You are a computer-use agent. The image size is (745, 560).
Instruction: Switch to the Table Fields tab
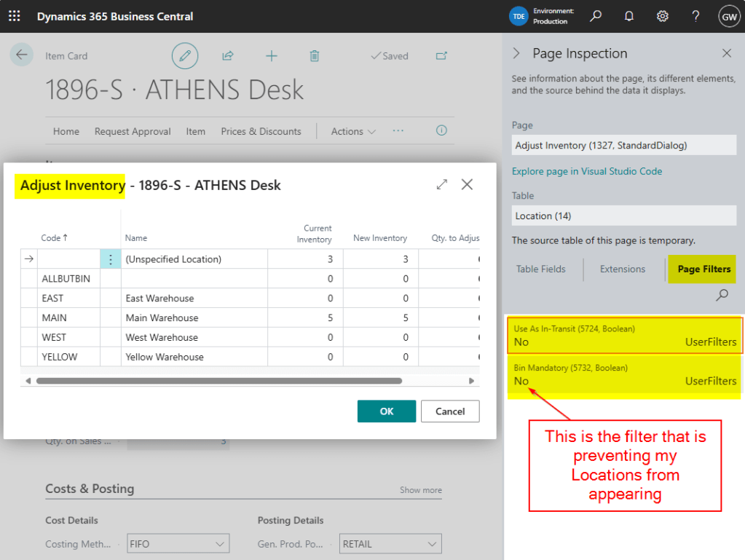click(x=540, y=269)
